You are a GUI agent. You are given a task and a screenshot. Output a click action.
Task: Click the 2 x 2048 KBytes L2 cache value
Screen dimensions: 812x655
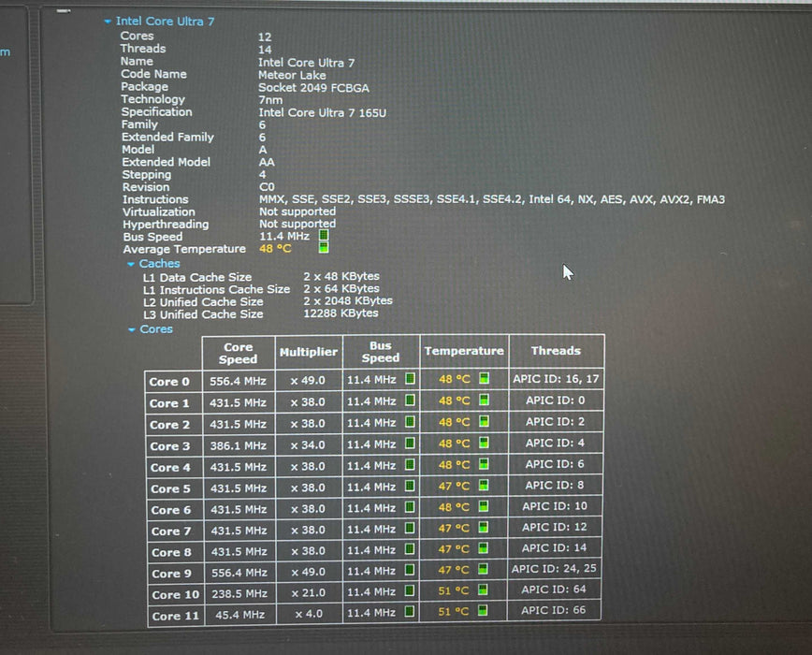pyautogui.click(x=348, y=301)
